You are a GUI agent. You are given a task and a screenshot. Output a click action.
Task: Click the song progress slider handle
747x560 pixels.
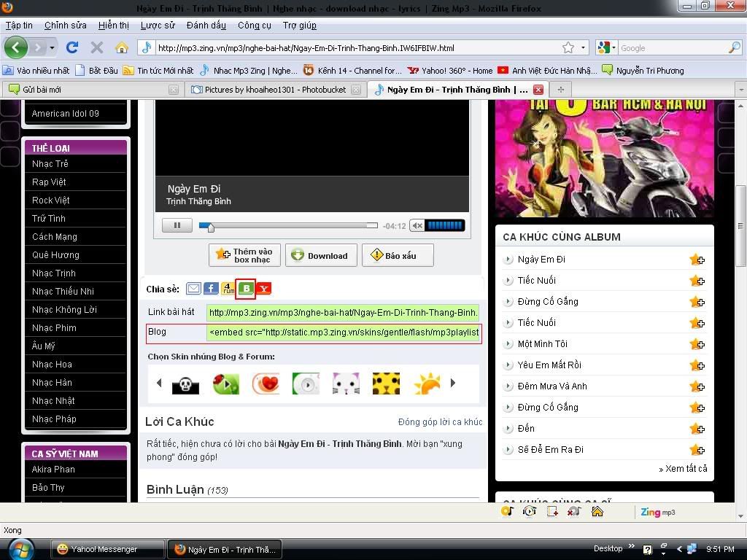[x=211, y=227]
